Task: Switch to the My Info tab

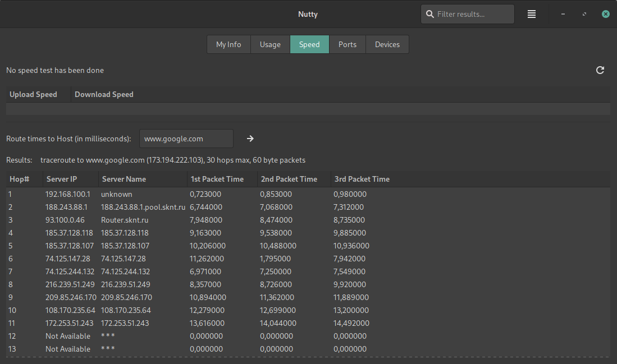Action: coord(228,44)
